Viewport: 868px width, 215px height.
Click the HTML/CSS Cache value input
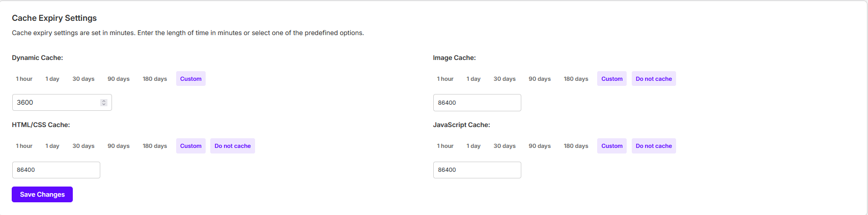click(56, 170)
